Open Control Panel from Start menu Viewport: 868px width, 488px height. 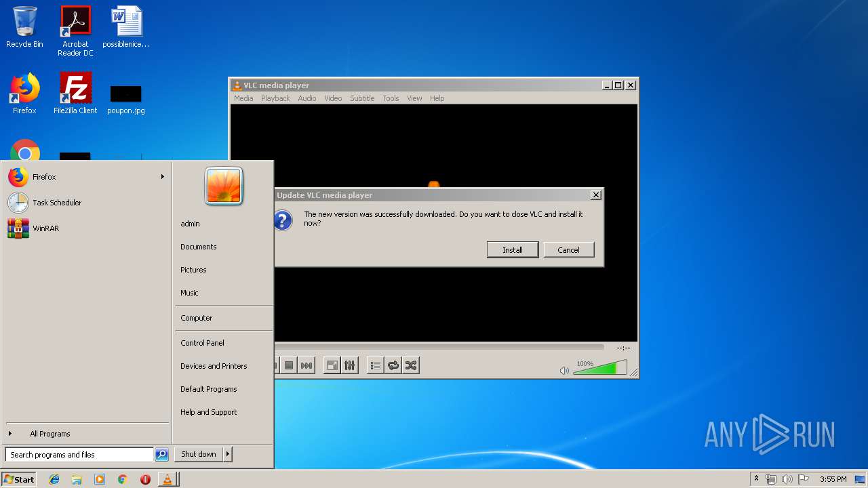coord(224,343)
